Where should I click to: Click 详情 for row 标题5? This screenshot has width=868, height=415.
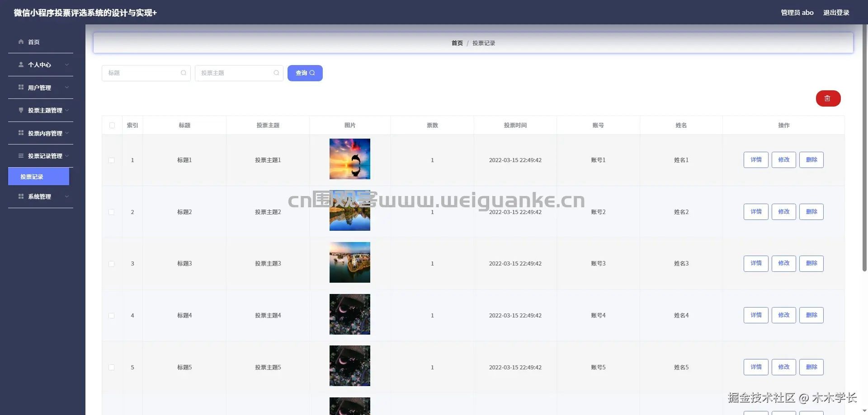coord(756,367)
